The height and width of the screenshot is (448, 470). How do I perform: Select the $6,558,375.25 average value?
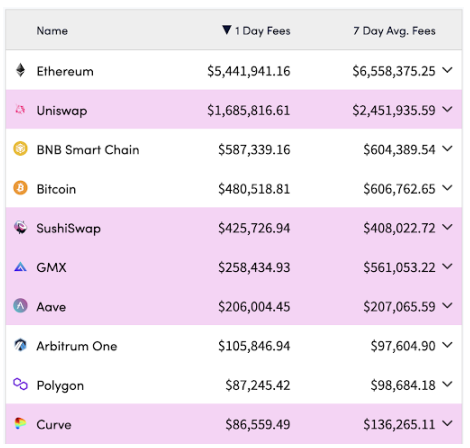pyautogui.click(x=394, y=71)
